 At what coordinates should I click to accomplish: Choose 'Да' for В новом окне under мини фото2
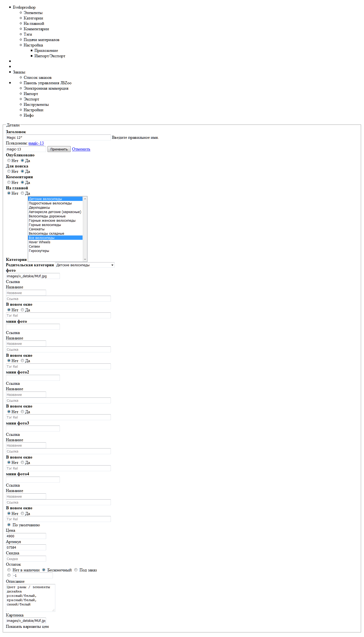(22, 412)
